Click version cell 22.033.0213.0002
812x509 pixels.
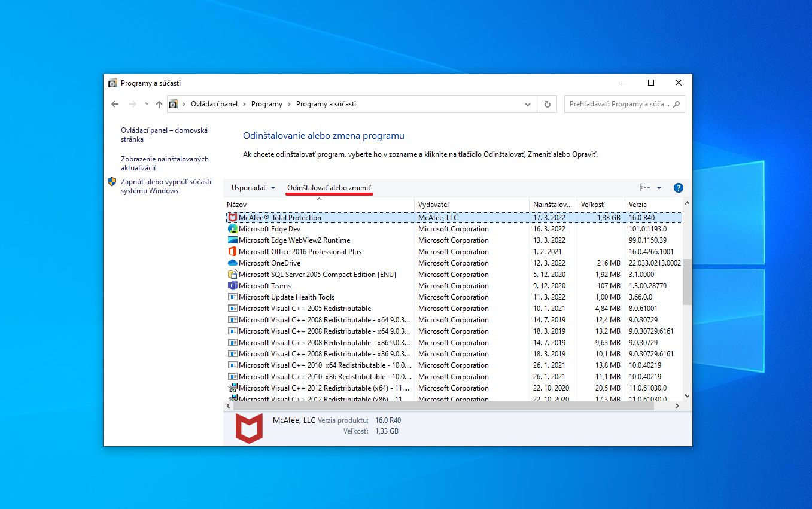[x=655, y=263]
